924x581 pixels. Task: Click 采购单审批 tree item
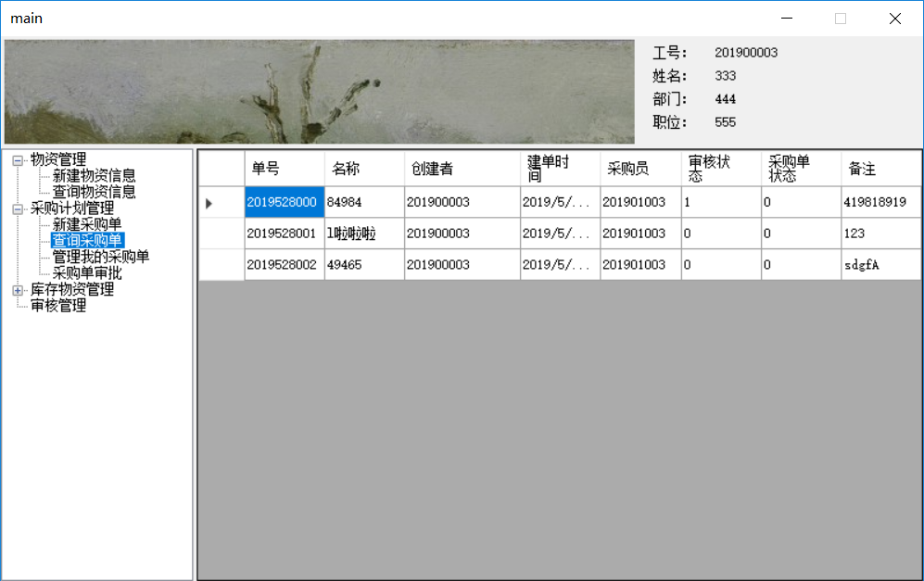(x=86, y=273)
